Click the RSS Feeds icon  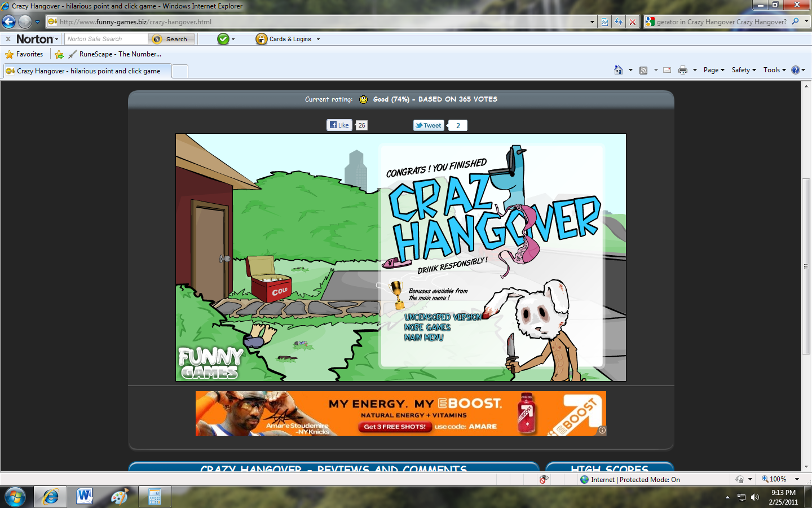643,70
